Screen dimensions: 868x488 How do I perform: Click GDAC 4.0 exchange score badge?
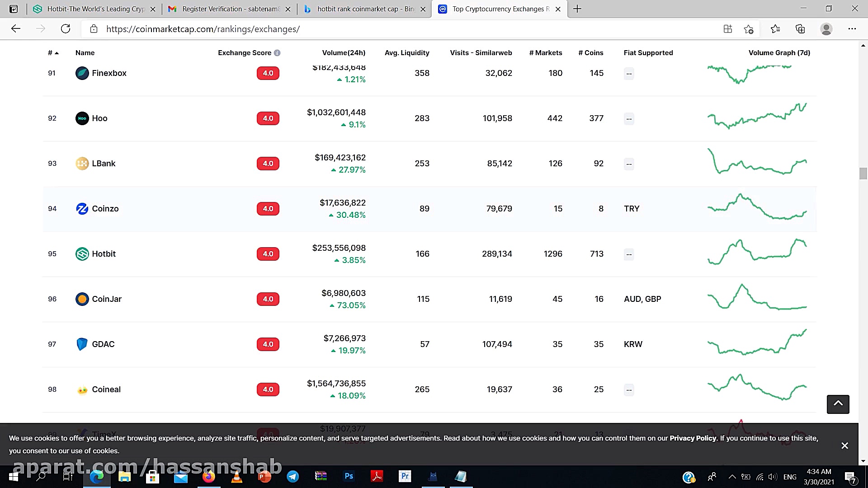(268, 344)
